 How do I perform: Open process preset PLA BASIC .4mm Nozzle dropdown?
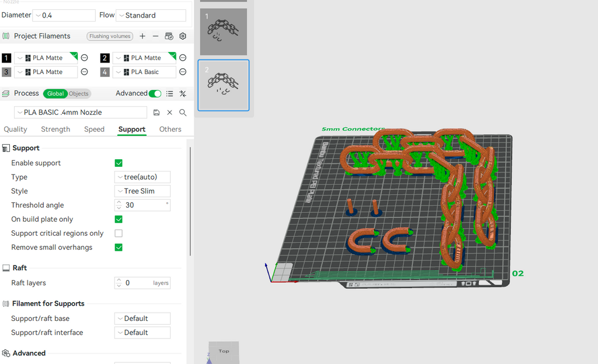pos(81,113)
